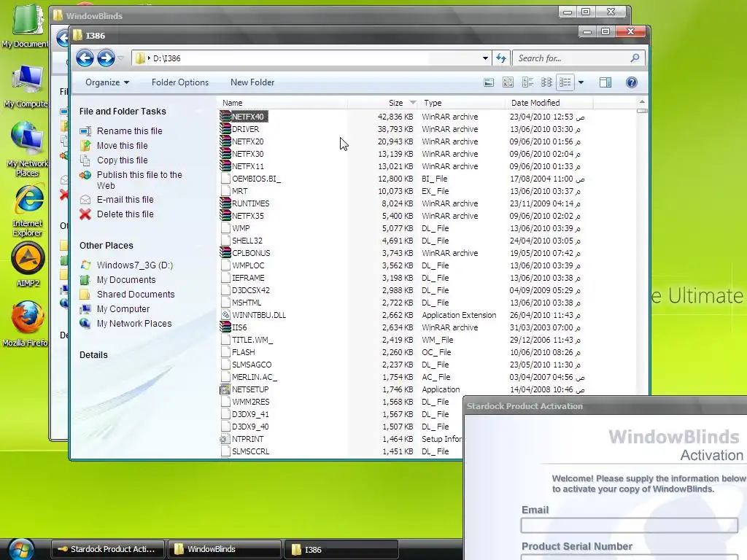Image resolution: width=747 pixels, height=560 pixels.
Task: Open recent pages dropdown beside Forward arrow
Action: tap(121, 58)
